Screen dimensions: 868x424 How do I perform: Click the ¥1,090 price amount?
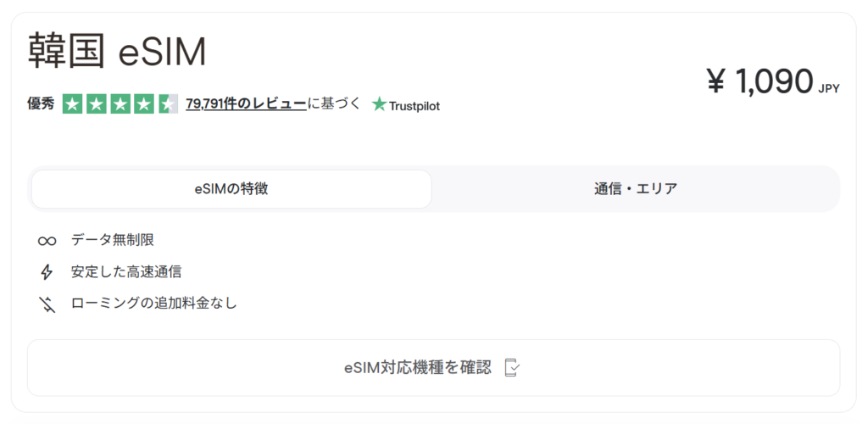[759, 82]
